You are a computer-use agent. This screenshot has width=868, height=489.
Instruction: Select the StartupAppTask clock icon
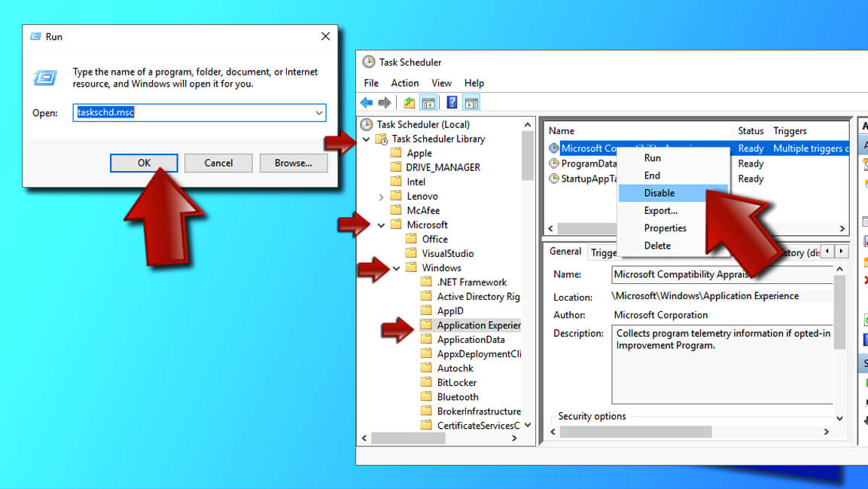pos(554,179)
